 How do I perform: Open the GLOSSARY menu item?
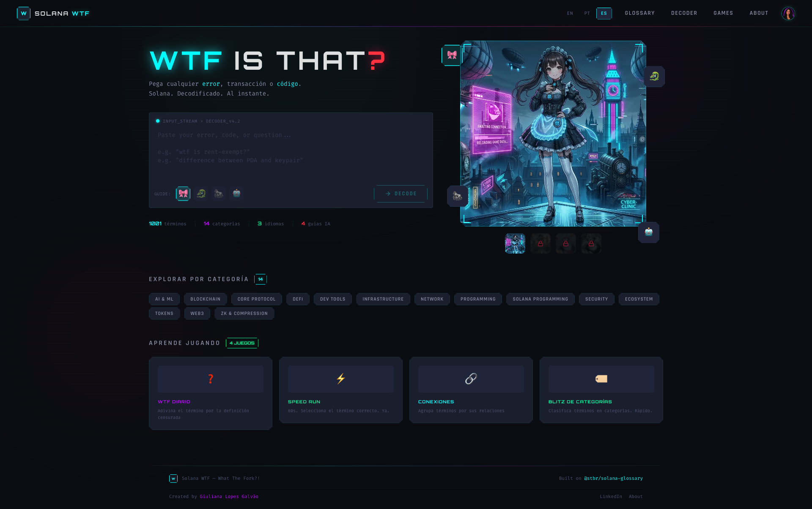(639, 13)
